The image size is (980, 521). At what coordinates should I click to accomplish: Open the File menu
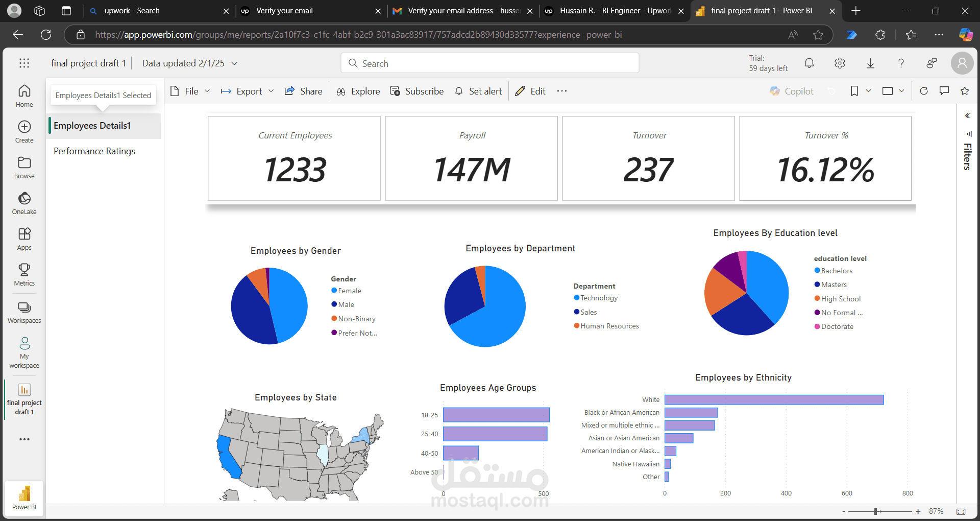pos(190,91)
